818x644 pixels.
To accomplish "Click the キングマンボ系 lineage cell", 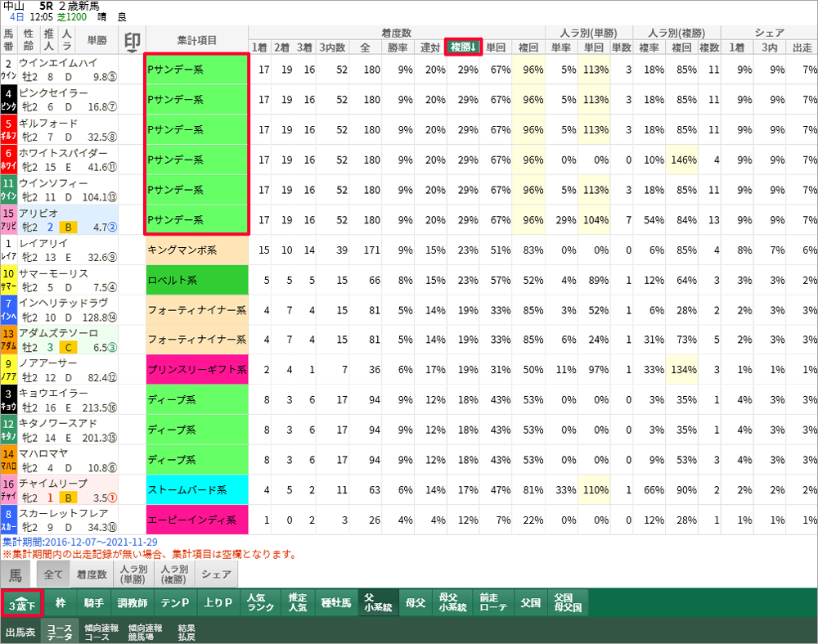I will pos(197,250).
